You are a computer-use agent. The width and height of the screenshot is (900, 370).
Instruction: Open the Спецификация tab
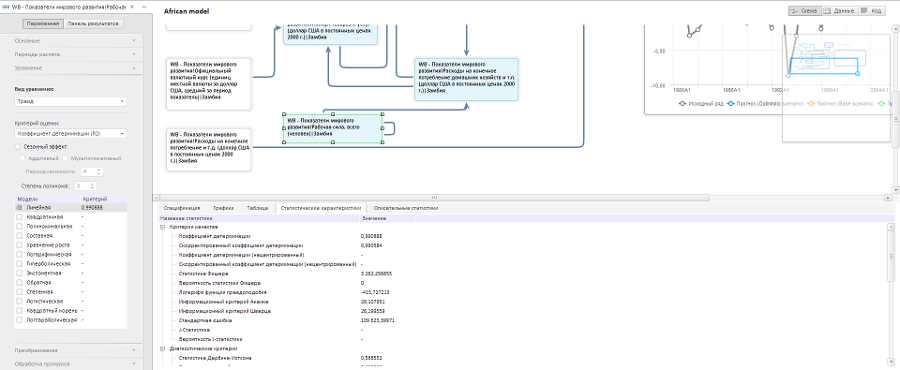tap(181, 208)
